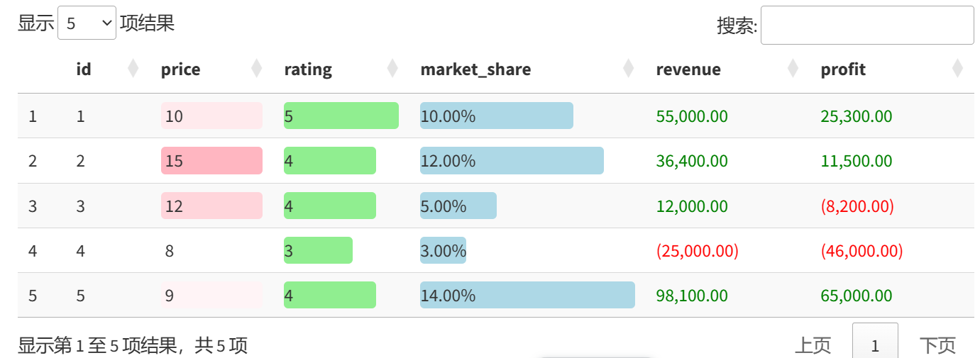Image resolution: width=980 pixels, height=358 pixels.
Task: Click the sort arrows beside profit column
Action: click(x=957, y=69)
